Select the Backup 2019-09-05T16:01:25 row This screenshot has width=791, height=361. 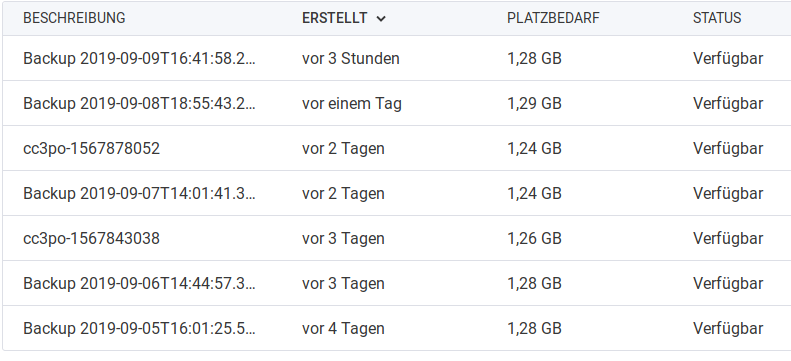pos(397,328)
